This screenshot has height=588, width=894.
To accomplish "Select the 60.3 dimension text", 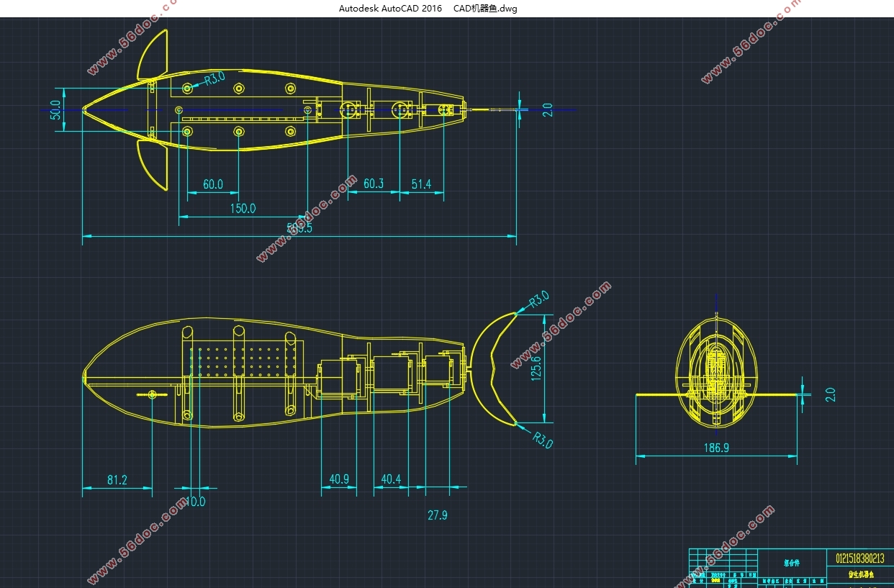I will [x=373, y=184].
